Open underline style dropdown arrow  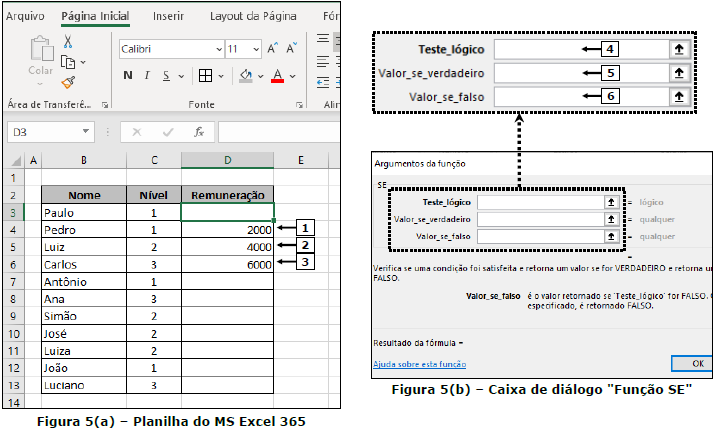(181, 76)
